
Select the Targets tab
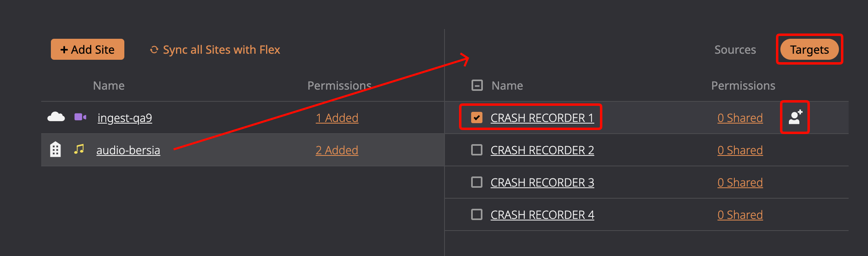click(x=809, y=50)
